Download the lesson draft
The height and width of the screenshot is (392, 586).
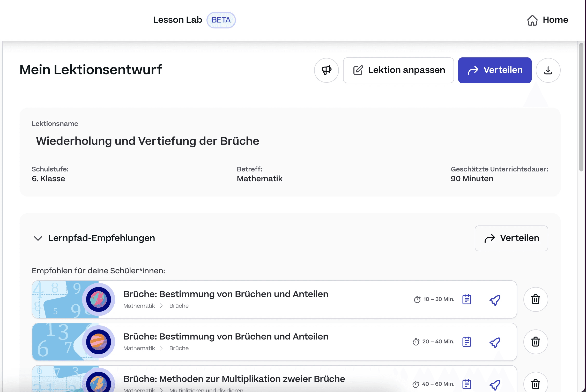pyautogui.click(x=548, y=70)
